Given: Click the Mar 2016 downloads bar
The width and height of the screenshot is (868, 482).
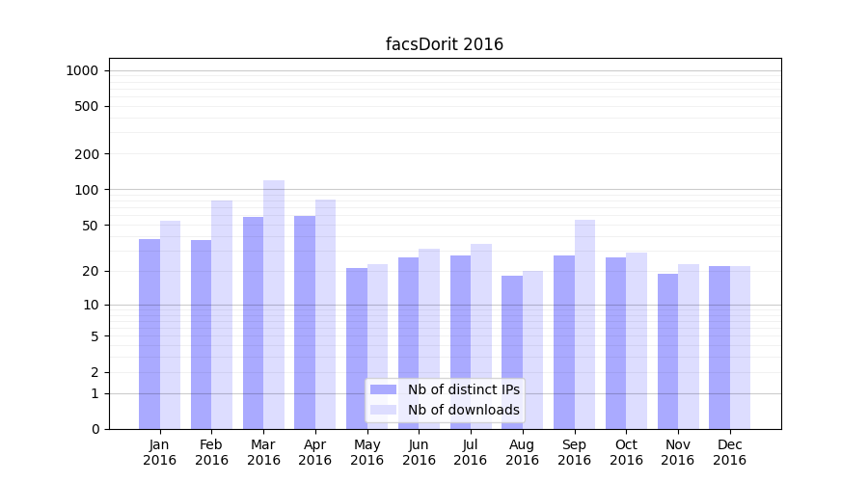Looking at the screenshot, I should pos(274,304).
